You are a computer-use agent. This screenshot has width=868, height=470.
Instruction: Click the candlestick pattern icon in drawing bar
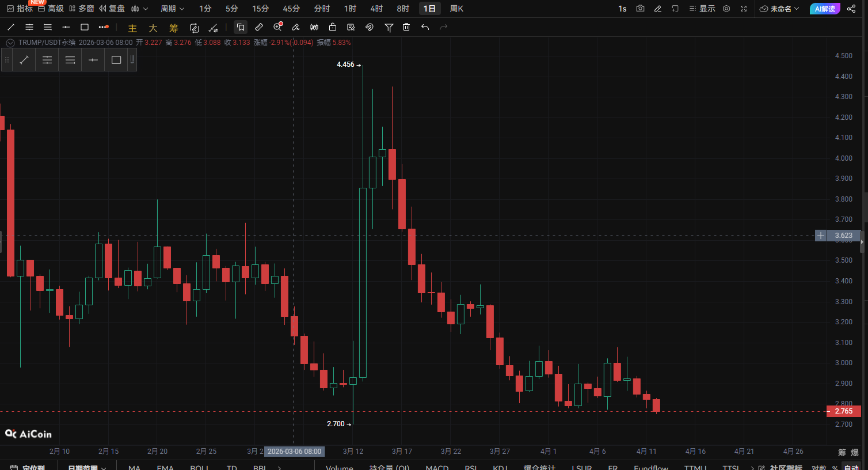tap(314, 27)
